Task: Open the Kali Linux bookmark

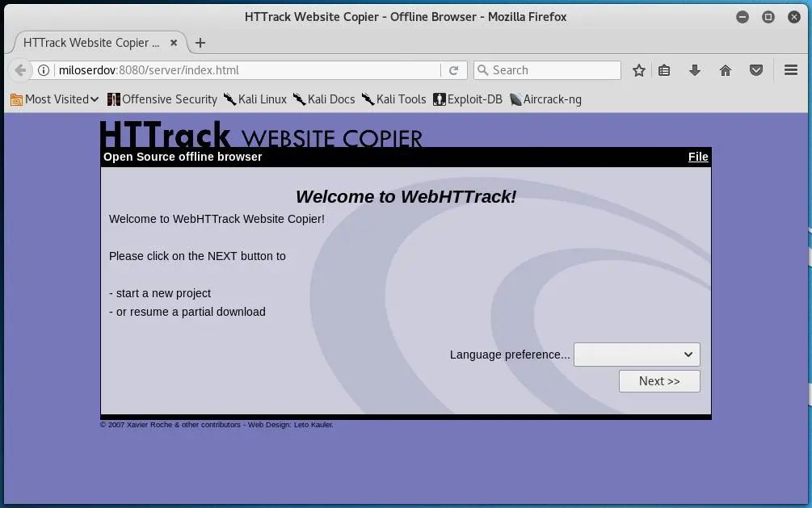Action: click(255, 99)
